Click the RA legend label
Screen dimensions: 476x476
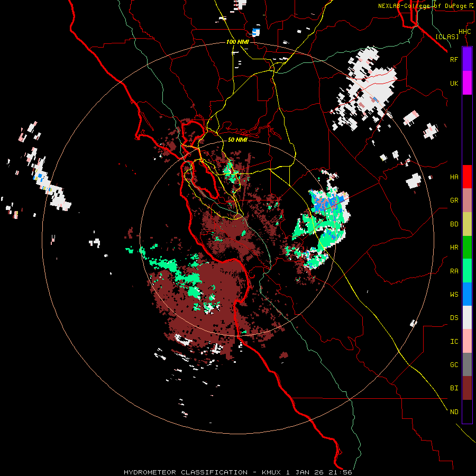point(454,271)
